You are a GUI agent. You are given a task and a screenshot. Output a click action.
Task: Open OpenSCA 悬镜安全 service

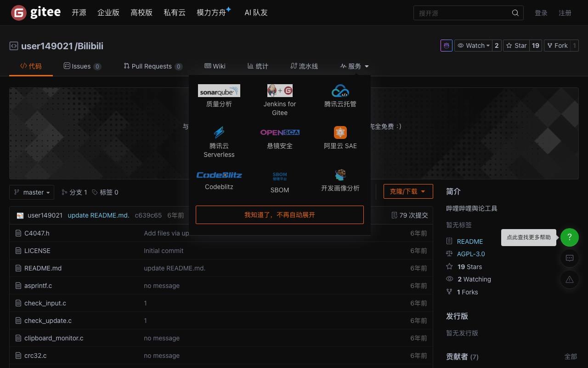(280, 138)
